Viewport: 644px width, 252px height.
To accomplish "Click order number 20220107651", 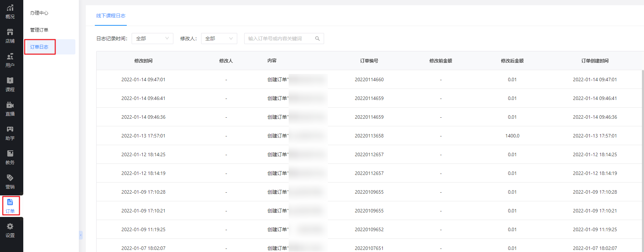I will pyautogui.click(x=369, y=248).
